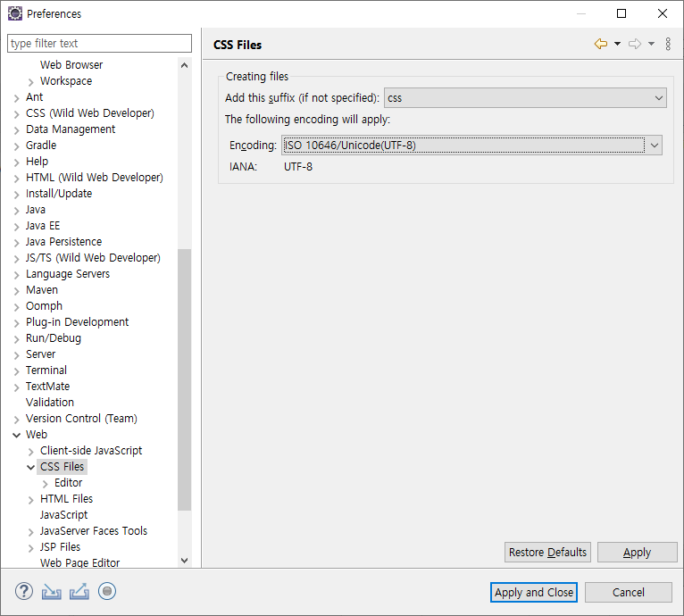Image resolution: width=684 pixels, height=616 pixels.
Task: Select Maven in the tree
Action: click(x=42, y=290)
